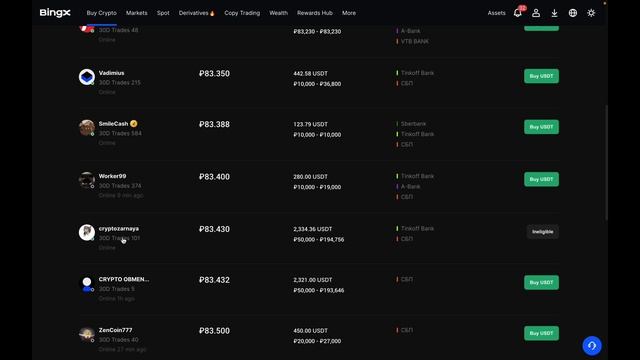
Task: Open Copy Trading page
Action: coord(242,13)
